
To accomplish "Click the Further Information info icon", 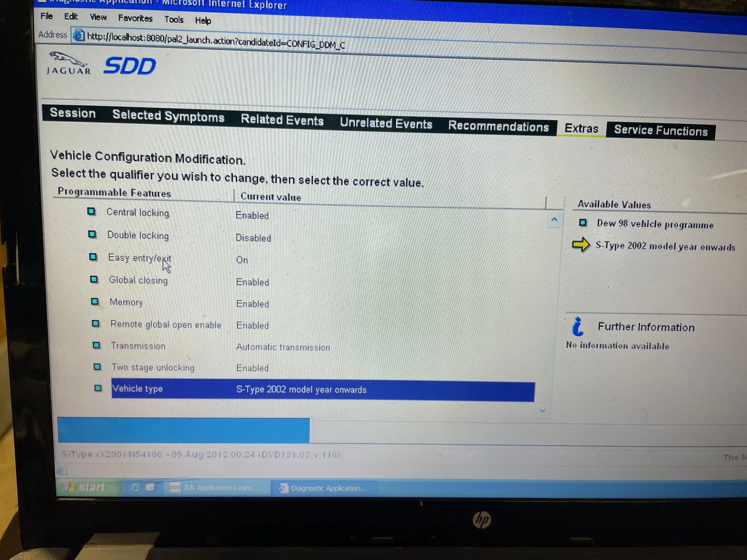I will click(578, 327).
